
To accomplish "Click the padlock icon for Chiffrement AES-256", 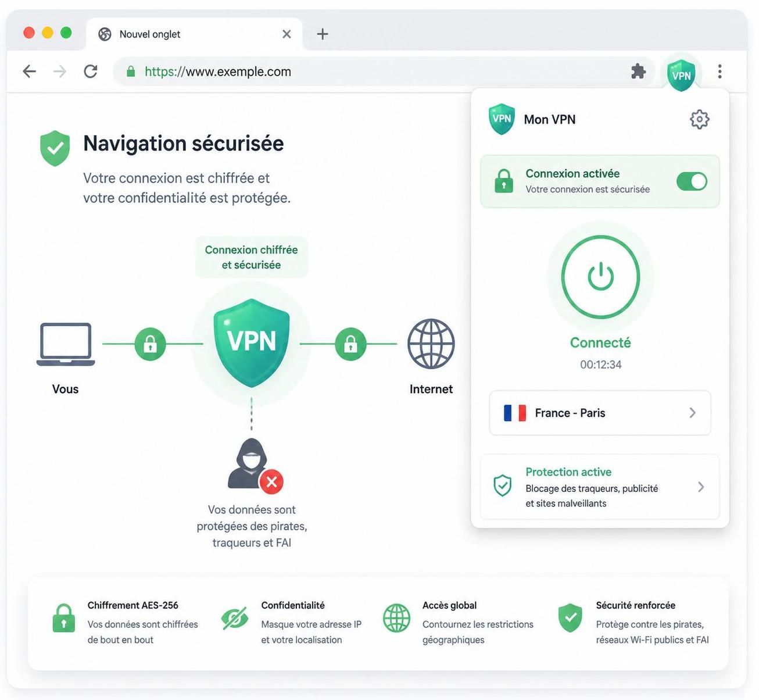I will pyautogui.click(x=64, y=618).
